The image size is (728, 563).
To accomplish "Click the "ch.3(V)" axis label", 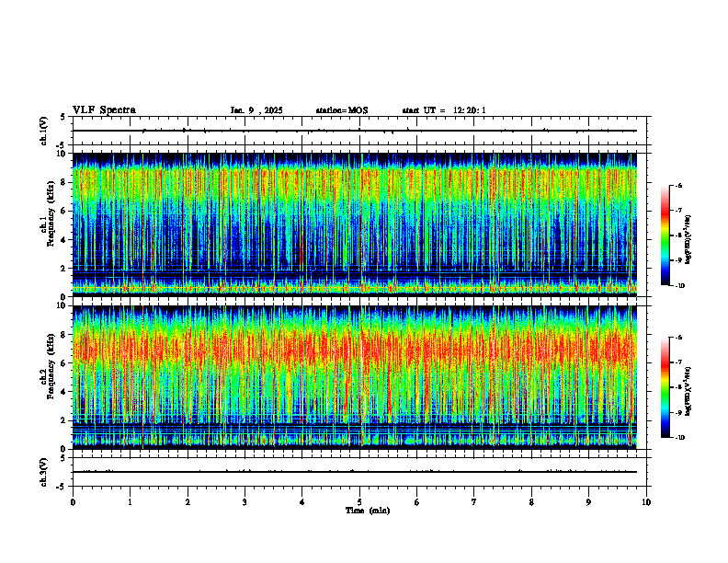I will click(44, 472).
